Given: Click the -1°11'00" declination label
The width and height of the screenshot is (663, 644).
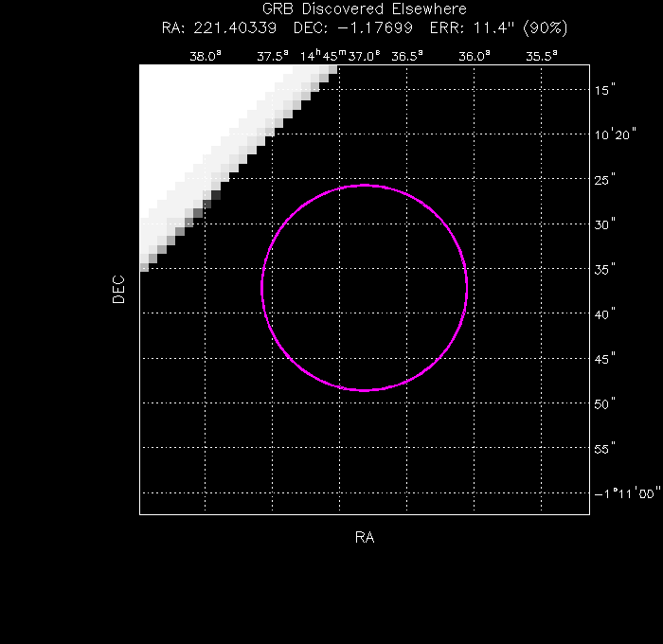Looking at the screenshot, I should click(x=627, y=493).
